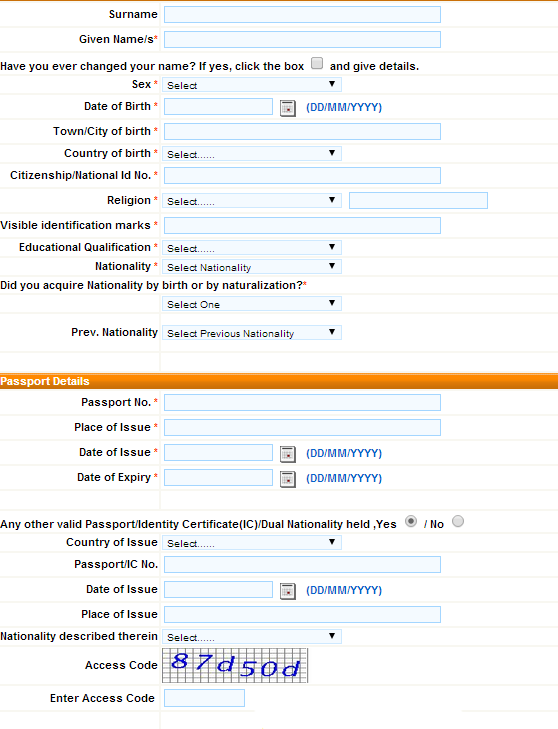Image resolution: width=558 pixels, height=729 pixels.
Task: Click the Access Code captcha image
Action: (x=235, y=666)
